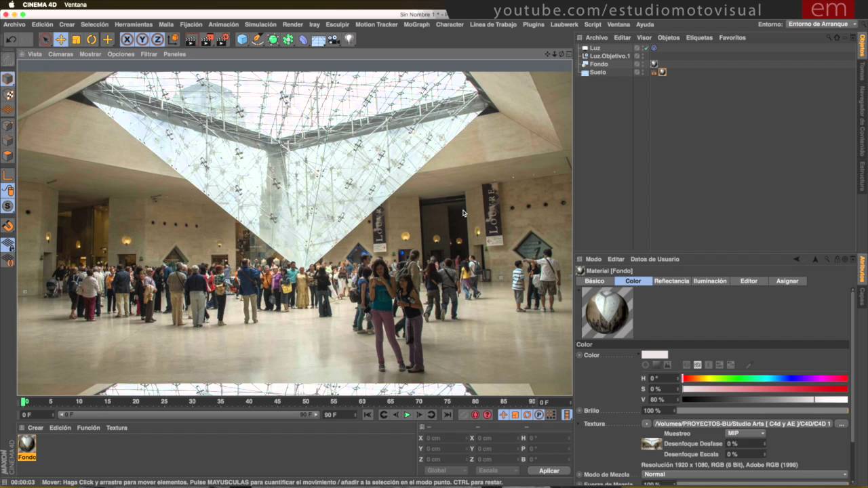The height and width of the screenshot is (488, 868).
Task: Switch to the Reflectancia tab
Action: click(671, 281)
